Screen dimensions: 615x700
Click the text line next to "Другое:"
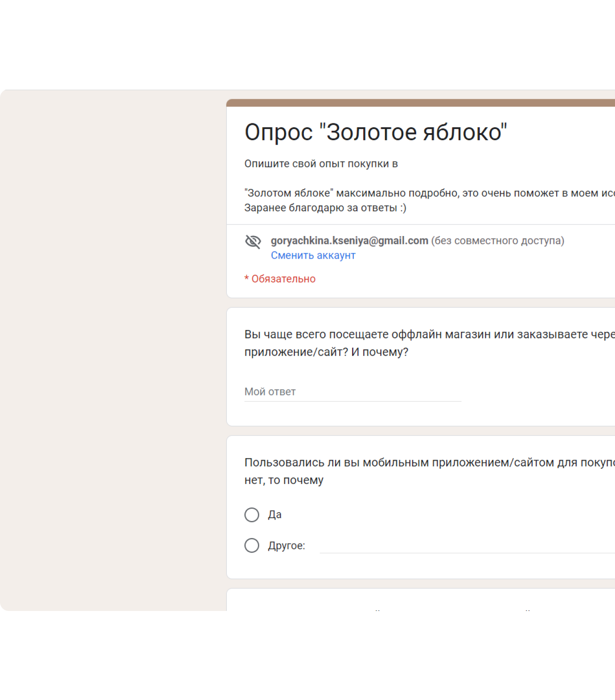[467, 545]
